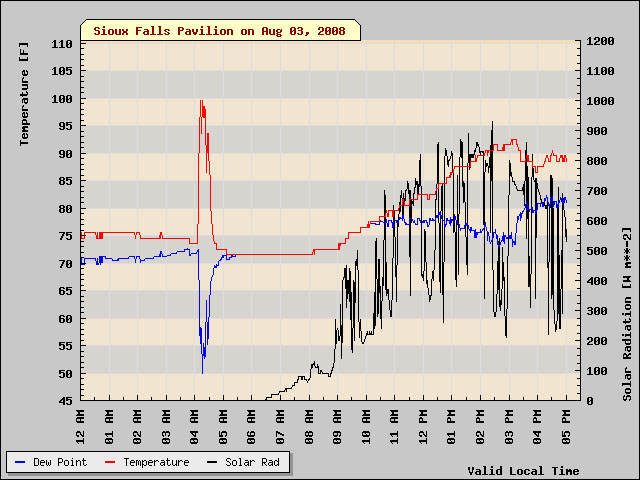640x480 pixels.
Task: Click the red temperature spike peak after 04 AM
Action: tap(201, 101)
